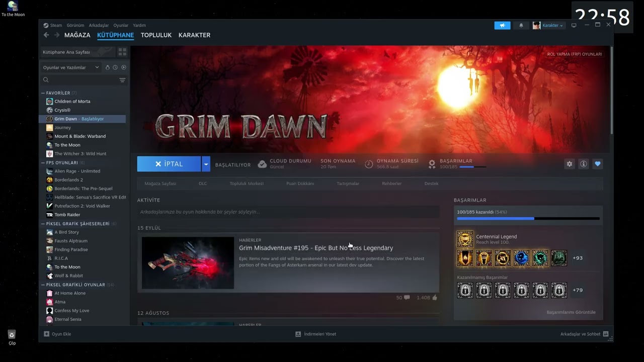This screenshot has height=362, width=644.
Task: Click the Oyun Ekle plus icon
Action: pos(47,334)
